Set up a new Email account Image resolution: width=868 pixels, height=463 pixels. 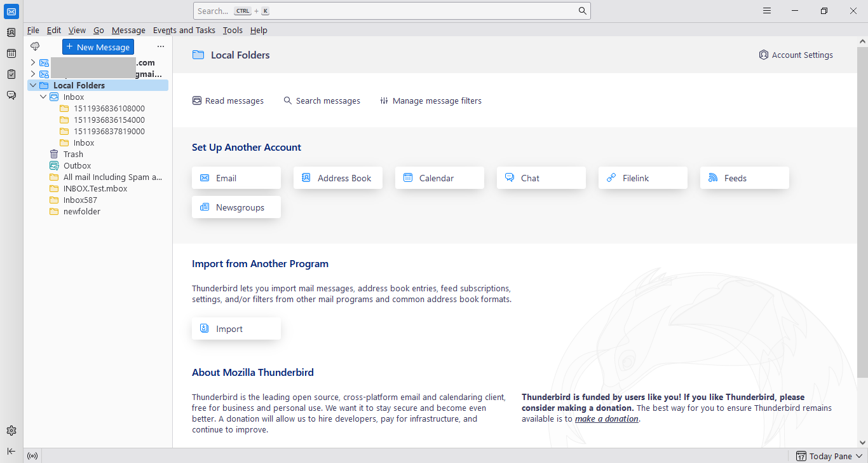click(236, 178)
